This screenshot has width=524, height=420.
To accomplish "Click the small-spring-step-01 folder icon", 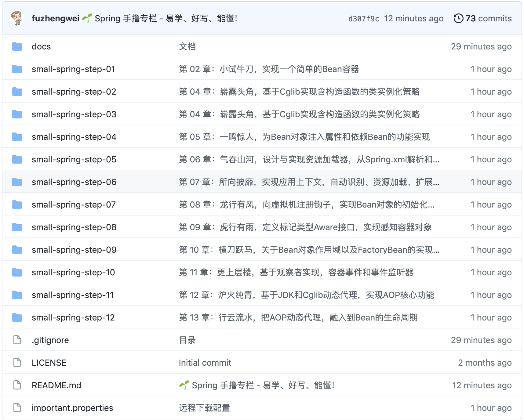I will (x=17, y=69).
